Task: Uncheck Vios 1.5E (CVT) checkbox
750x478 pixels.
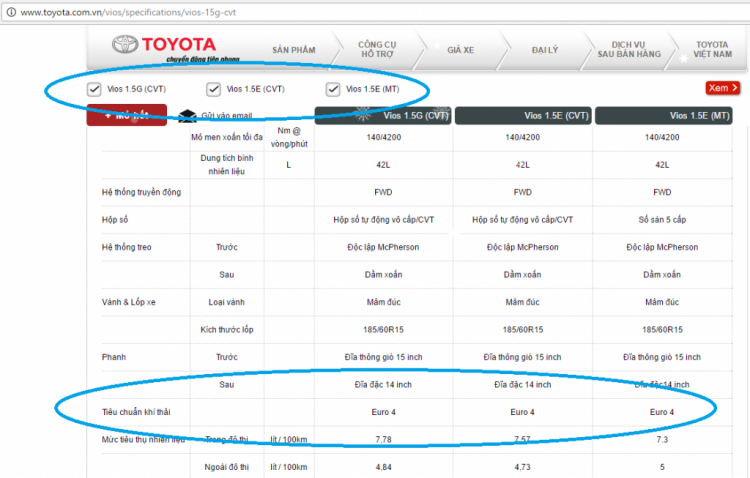Action: pyautogui.click(x=213, y=89)
